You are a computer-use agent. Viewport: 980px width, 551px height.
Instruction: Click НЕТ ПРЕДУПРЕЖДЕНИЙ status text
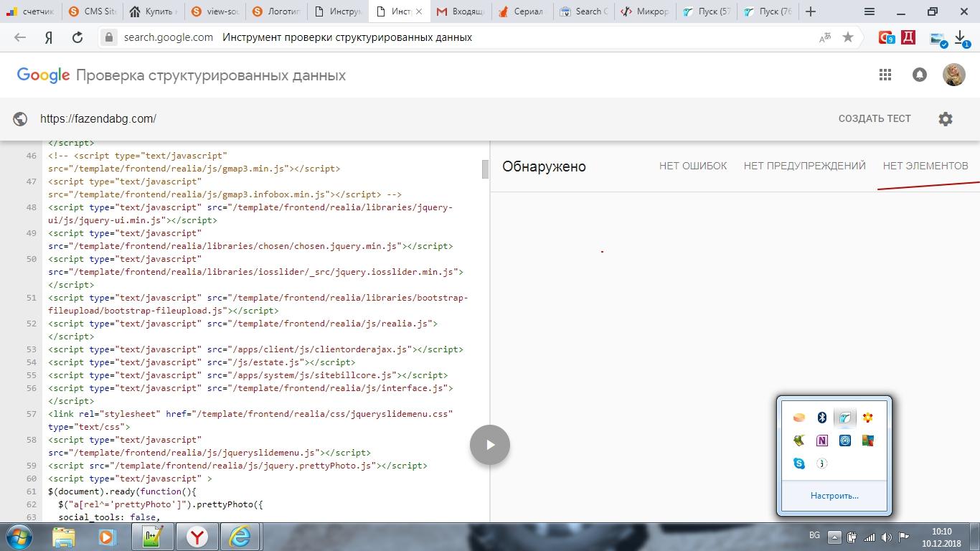[x=805, y=166]
